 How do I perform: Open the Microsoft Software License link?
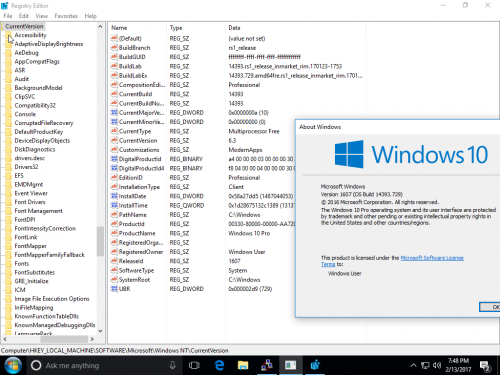click(x=432, y=258)
